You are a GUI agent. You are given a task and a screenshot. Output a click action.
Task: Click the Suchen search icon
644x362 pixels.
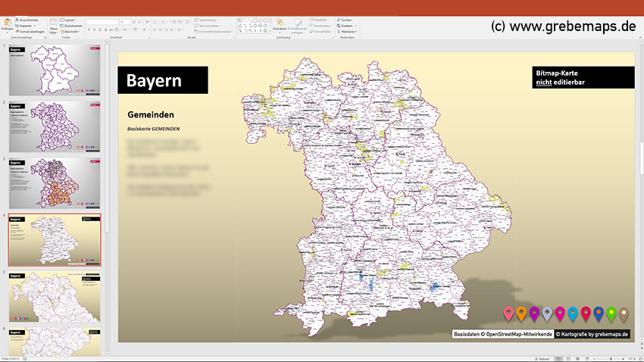(x=338, y=19)
